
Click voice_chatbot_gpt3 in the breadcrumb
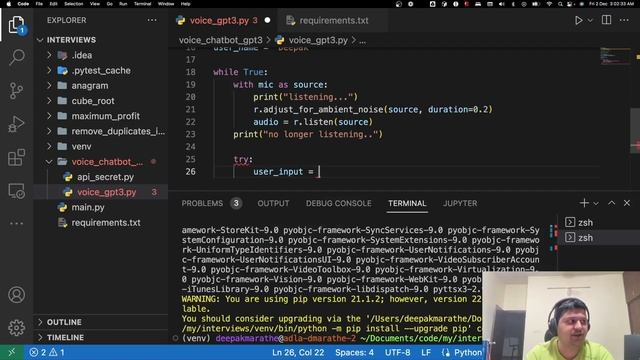(x=220, y=40)
